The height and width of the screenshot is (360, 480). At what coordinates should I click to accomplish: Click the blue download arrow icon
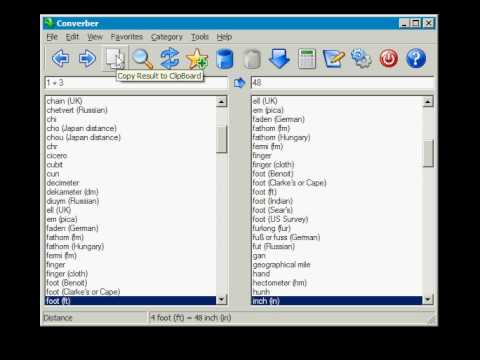pyautogui.click(x=279, y=59)
